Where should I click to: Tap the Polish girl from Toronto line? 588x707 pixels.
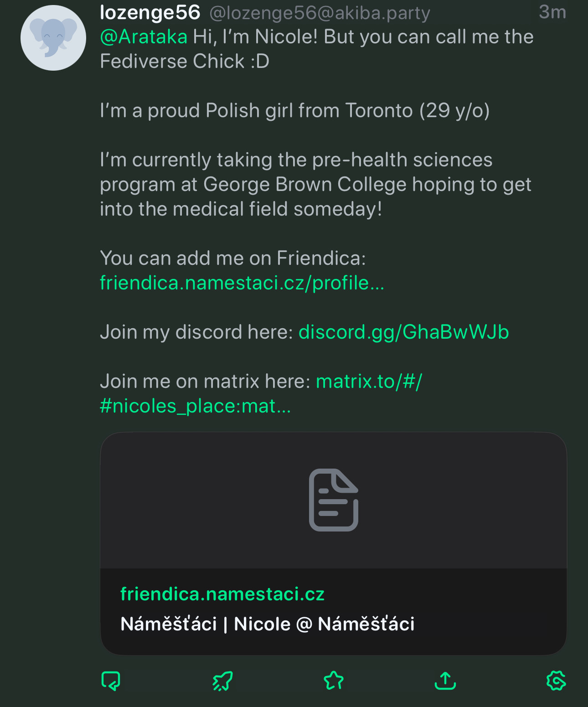[x=295, y=111]
